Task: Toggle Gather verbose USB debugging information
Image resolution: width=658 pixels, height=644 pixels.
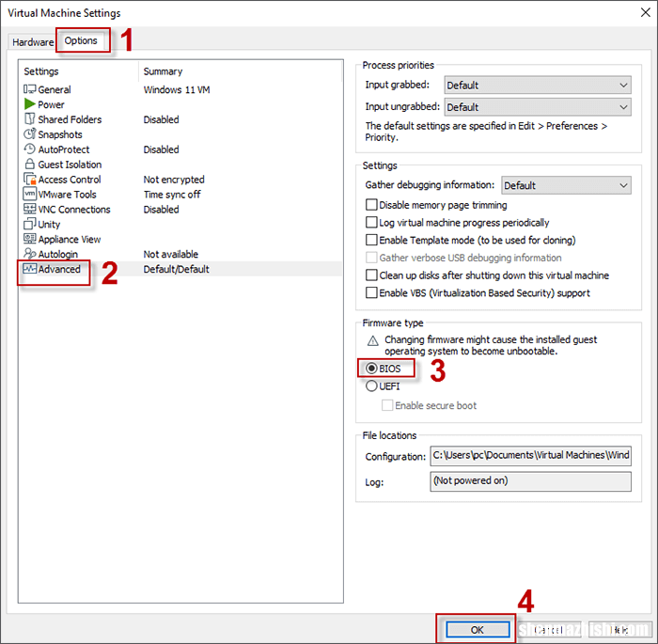Action: (371, 258)
